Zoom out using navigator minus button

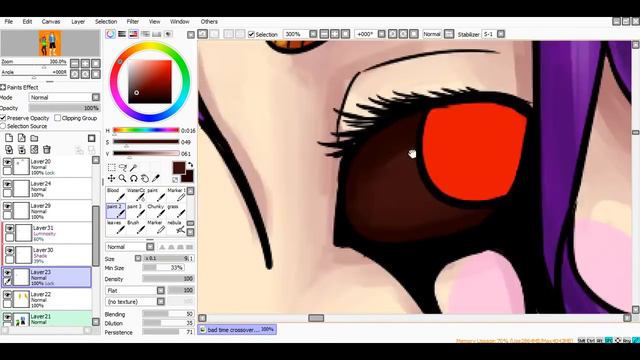click(75, 63)
